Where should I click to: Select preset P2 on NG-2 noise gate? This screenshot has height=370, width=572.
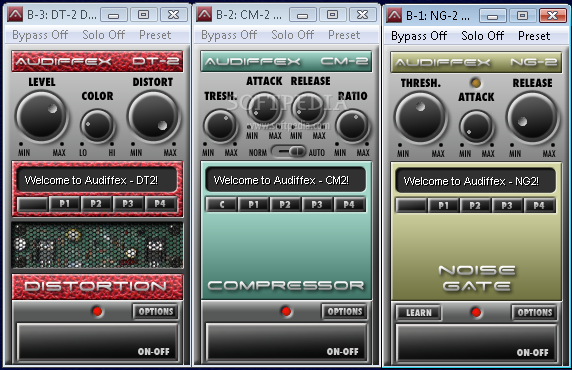[x=475, y=205]
